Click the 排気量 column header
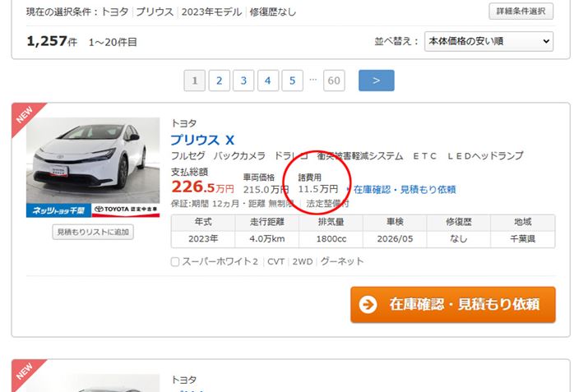 coord(331,222)
